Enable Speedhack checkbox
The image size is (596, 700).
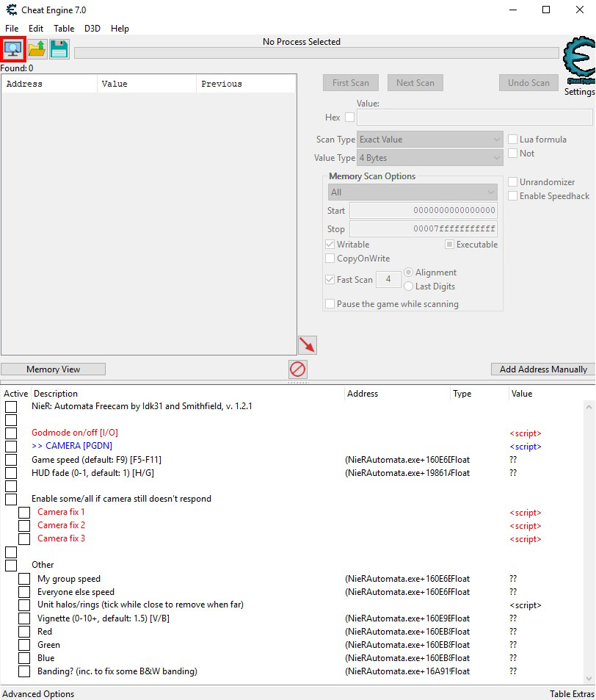coord(512,195)
